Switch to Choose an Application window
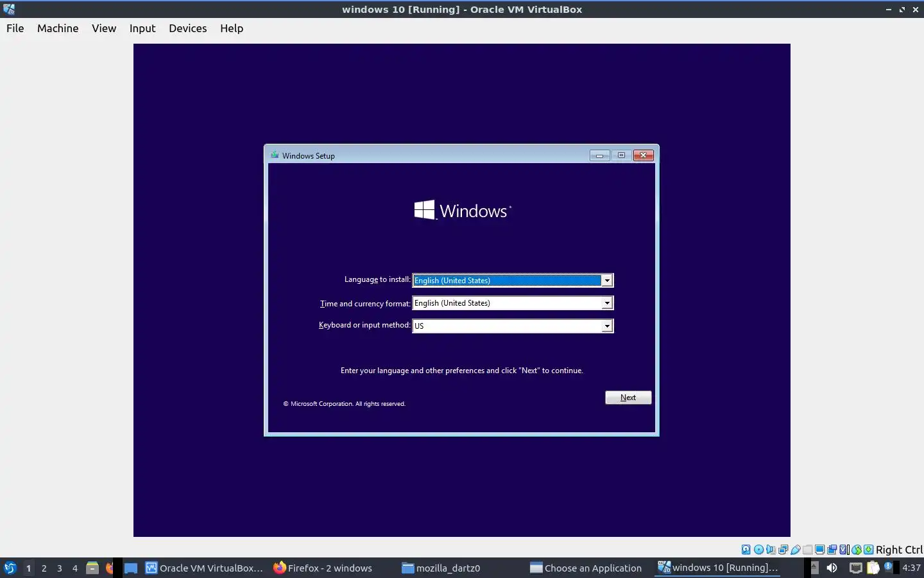The image size is (924, 578). coord(586,568)
